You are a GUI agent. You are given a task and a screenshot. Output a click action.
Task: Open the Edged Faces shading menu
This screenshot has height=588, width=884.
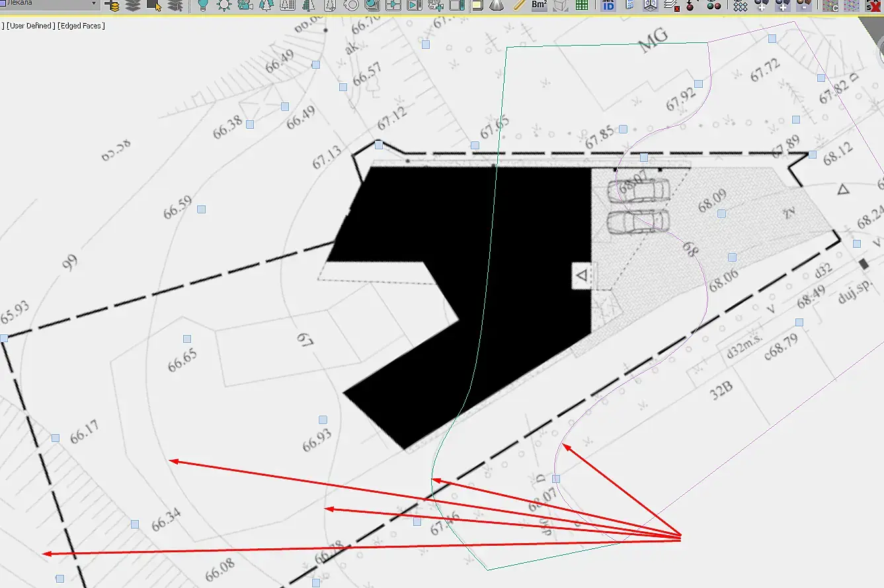coord(81,26)
